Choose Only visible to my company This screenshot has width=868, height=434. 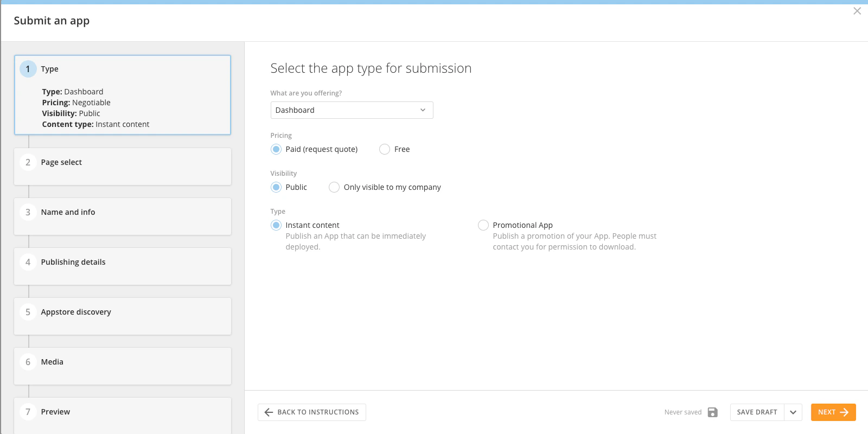[334, 187]
